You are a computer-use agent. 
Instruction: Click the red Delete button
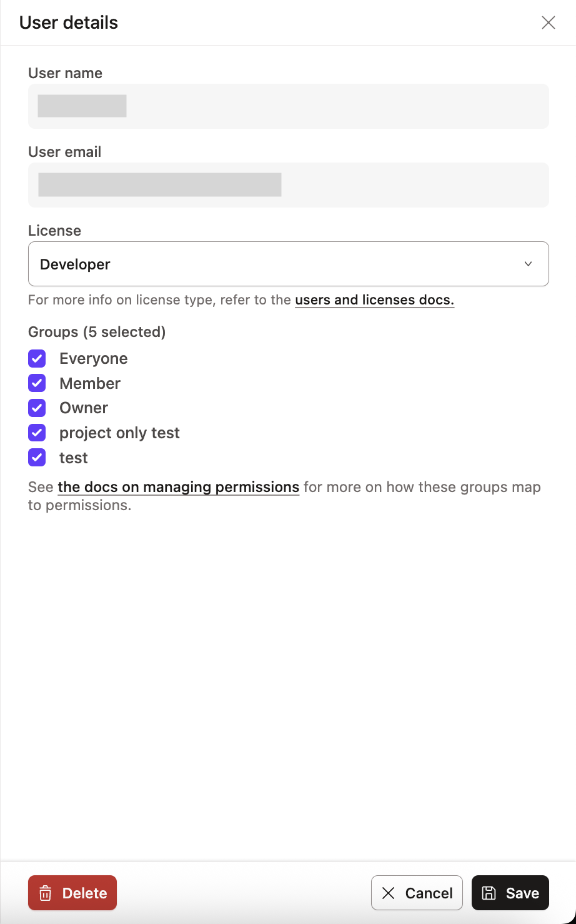tap(72, 893)
